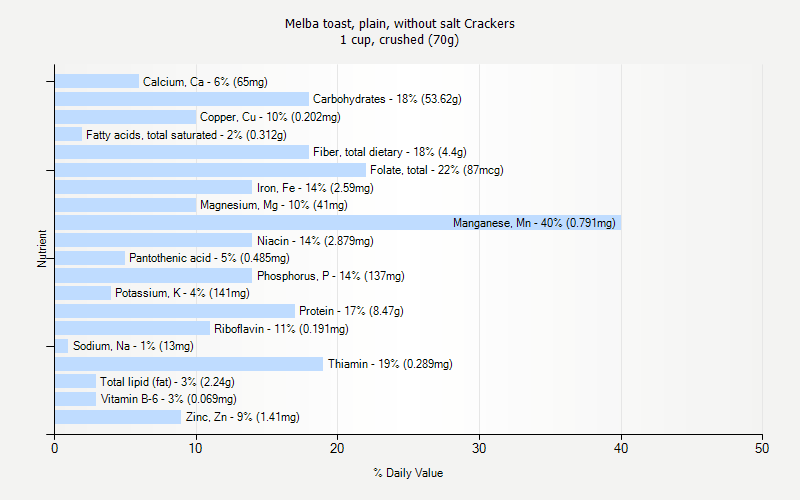Click the 50 tick label on x-axis
Viewport: 800px width, 500px height.
tap(763, 449)
